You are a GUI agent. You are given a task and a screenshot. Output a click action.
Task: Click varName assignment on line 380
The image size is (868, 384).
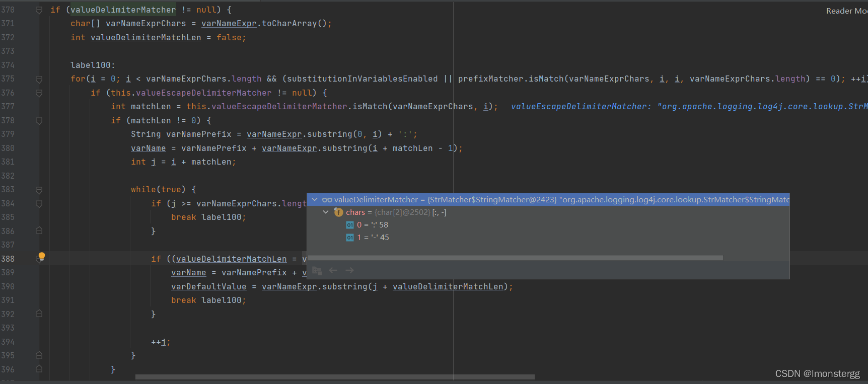149,148
